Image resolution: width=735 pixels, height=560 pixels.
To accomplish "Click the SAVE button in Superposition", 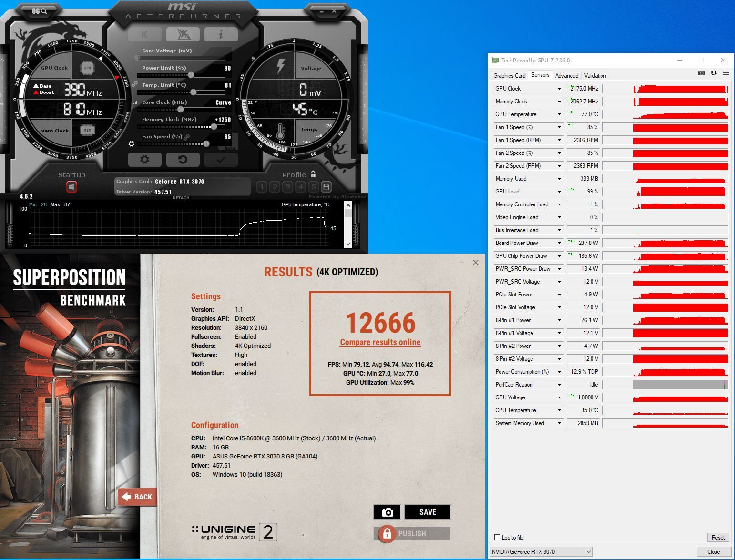I will tap(428, 512).
